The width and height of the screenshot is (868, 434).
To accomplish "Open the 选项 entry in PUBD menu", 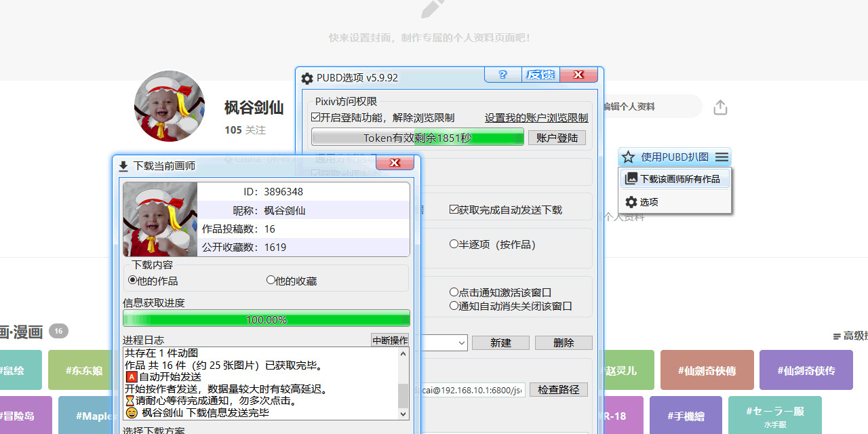I will coord(675,202).
